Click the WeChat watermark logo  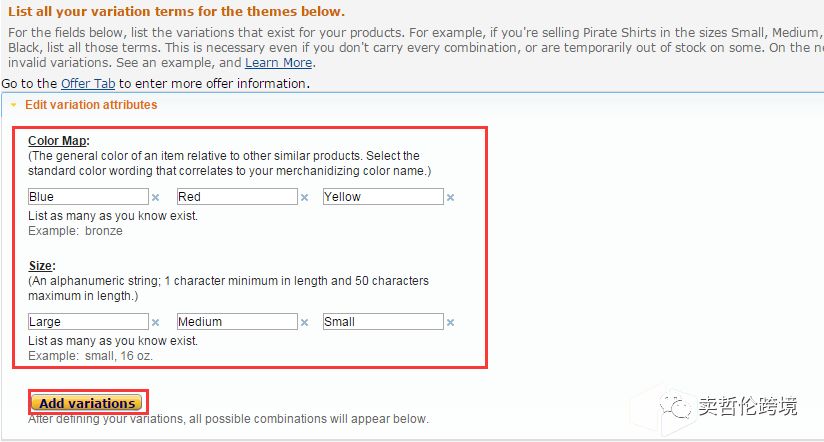(675, 406)
